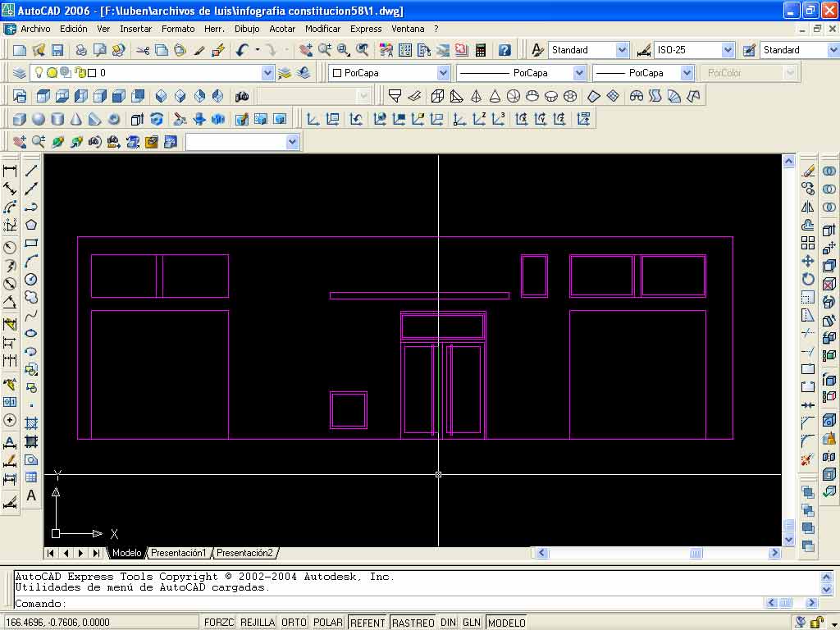
Task: Select the Polygon draw tool
Action: 31,225
